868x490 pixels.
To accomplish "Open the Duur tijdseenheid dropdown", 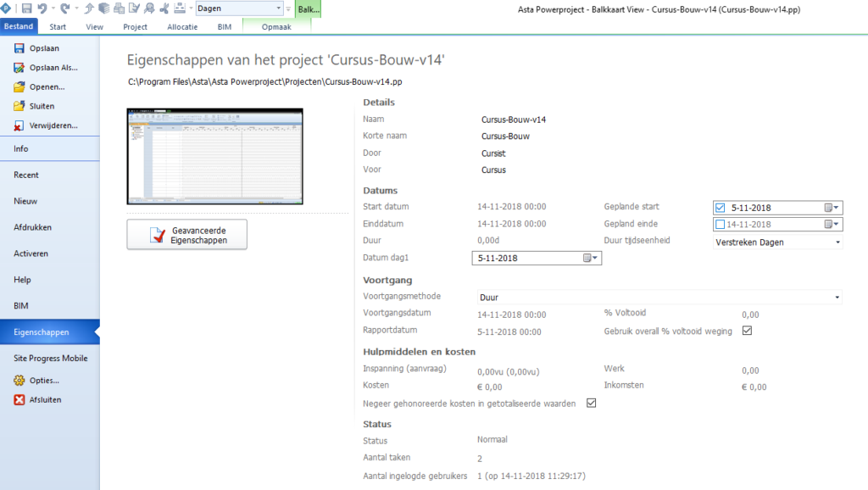I will [778, 242].
